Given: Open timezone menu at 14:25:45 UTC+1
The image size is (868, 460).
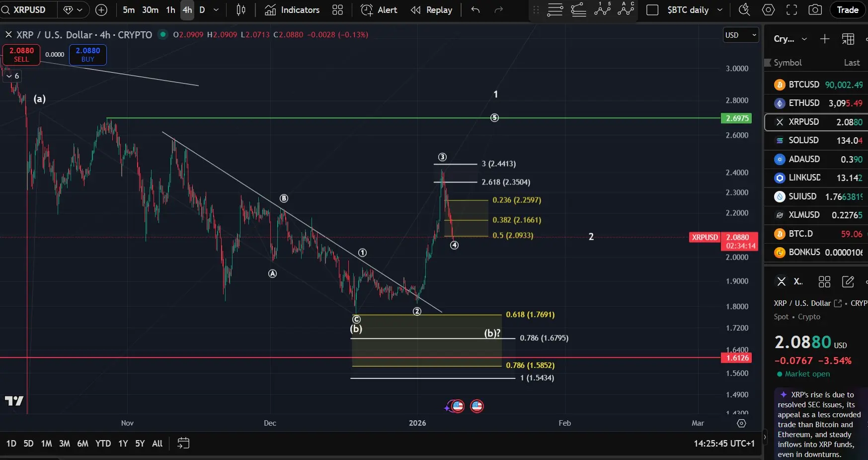Looking at the screenshot, I should (724, 444).
